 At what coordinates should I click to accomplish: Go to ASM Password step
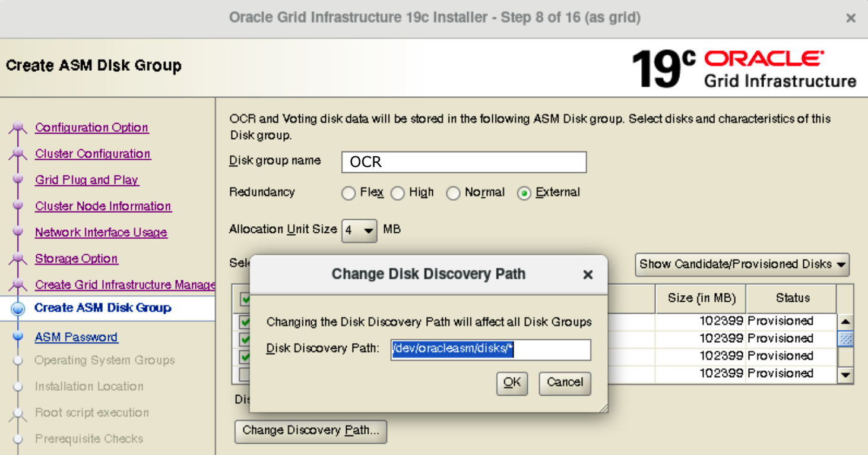click(x=76, y=337)
